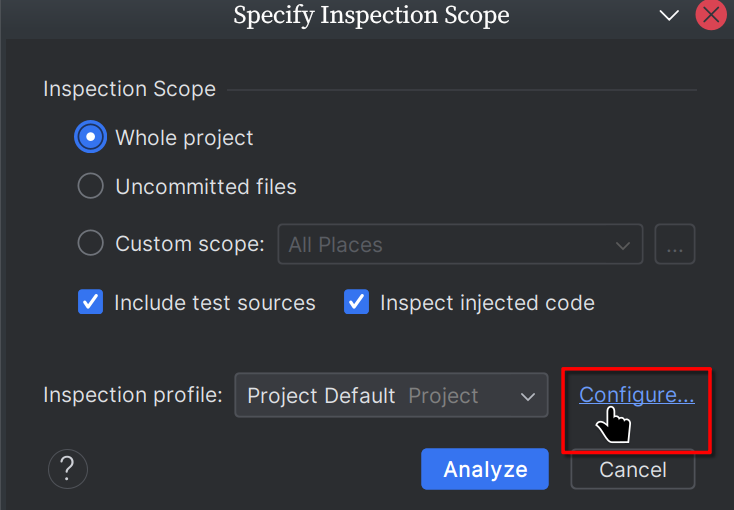Select the Custom scope radio button
The width and height of the screenshot is (734, 510).
(x=91, y=244)
